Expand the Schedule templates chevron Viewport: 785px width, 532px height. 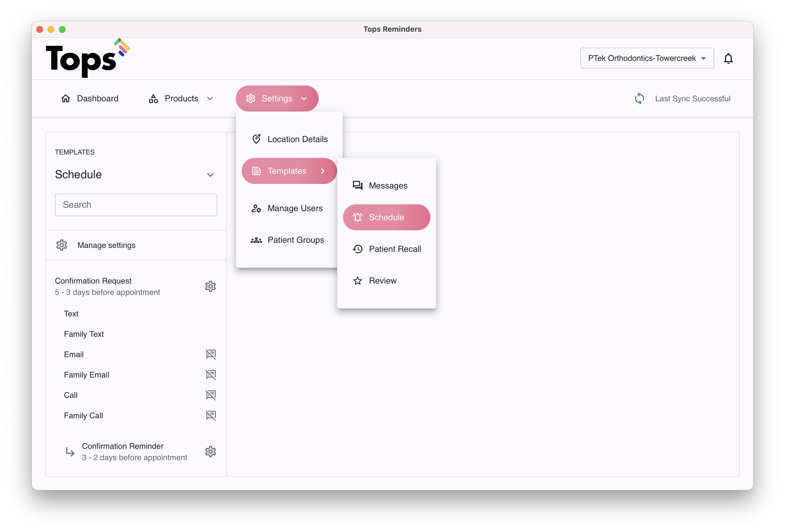[210, 175]
